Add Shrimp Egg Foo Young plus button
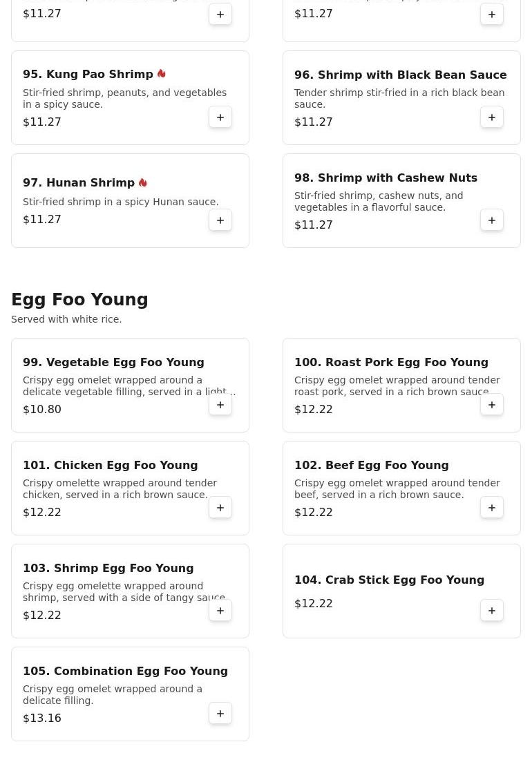Image resolution: width=532 pixels, height=771 pixels. coord(220,611)
